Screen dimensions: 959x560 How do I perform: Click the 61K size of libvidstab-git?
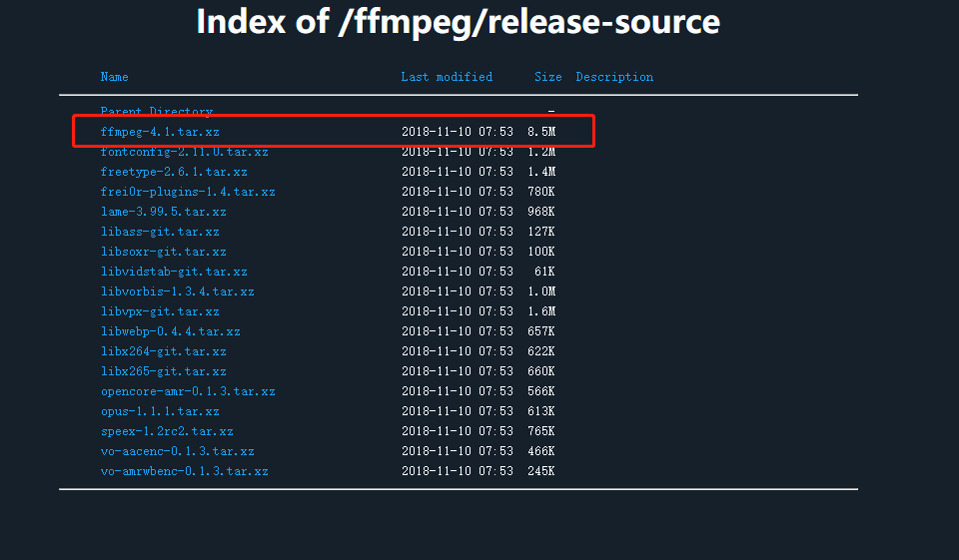click(544, 272)
